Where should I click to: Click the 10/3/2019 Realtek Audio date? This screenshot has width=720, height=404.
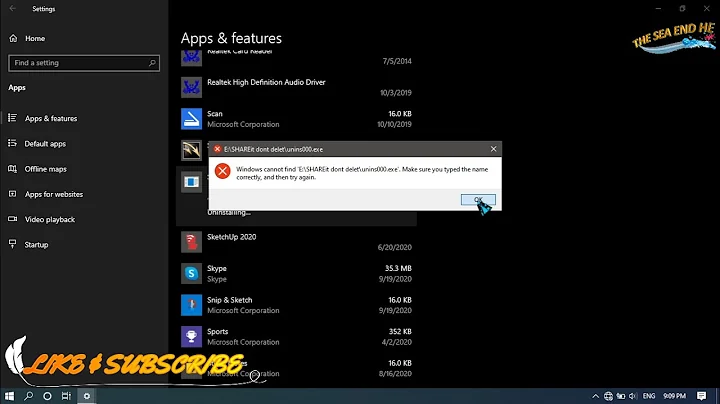pos(396,93)
